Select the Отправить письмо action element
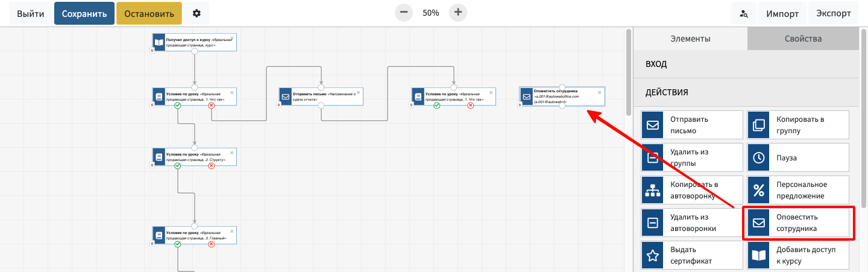 click(x=691, y=125)
